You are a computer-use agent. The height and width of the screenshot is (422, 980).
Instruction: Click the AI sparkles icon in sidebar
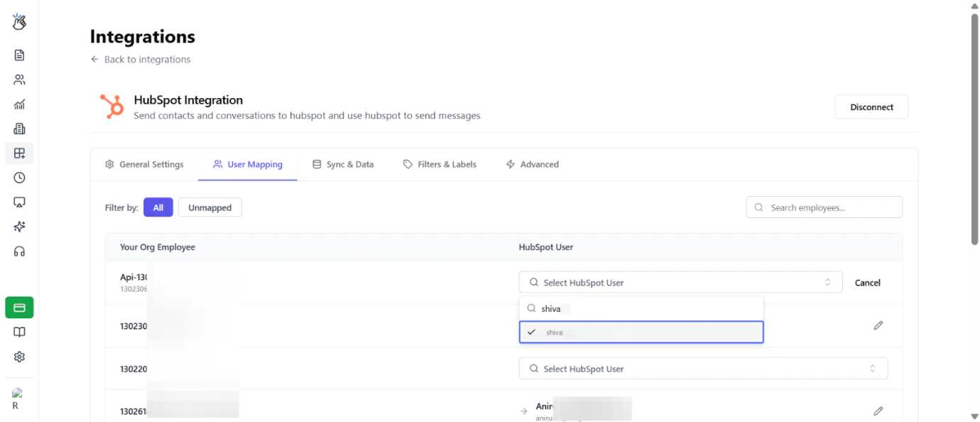coord(18,227)
